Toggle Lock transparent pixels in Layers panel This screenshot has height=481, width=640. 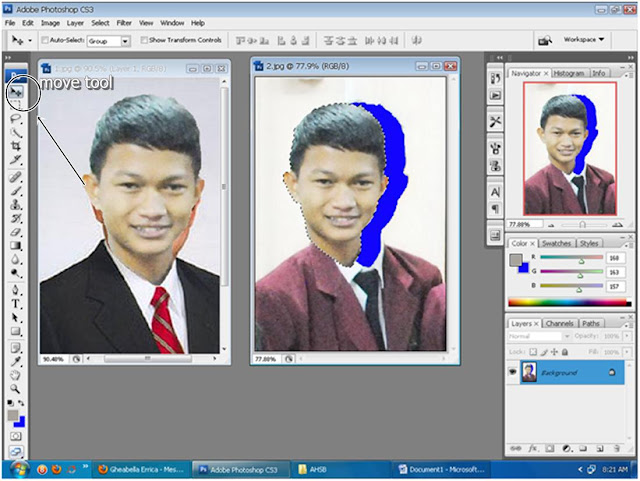(x=533, y=352)
